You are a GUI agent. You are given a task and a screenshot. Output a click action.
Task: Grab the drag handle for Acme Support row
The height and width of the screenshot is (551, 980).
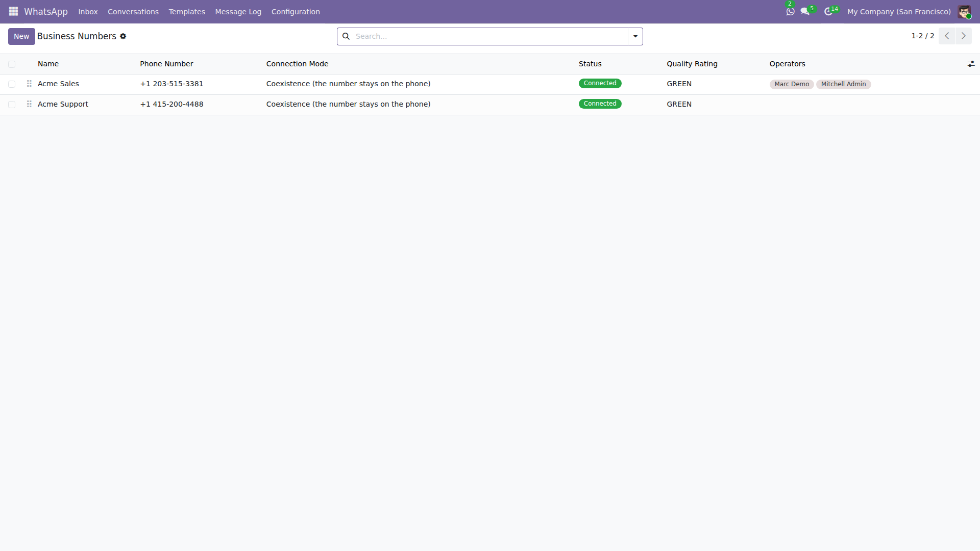pyautogui.click(x=29, y=104)
